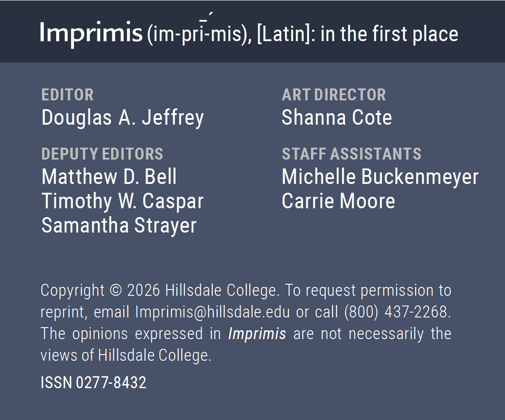Click the Imprimis title heading
Viewport: 505px width, 420px height.
(x=91, y=33)
